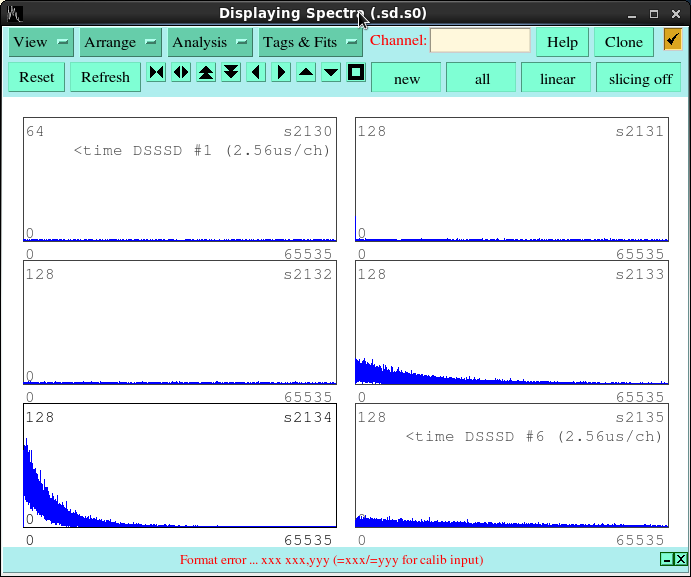The height and width of the screenshot is (577, 691).
Task: Click the Refresh button
Action: click(105, 77)
